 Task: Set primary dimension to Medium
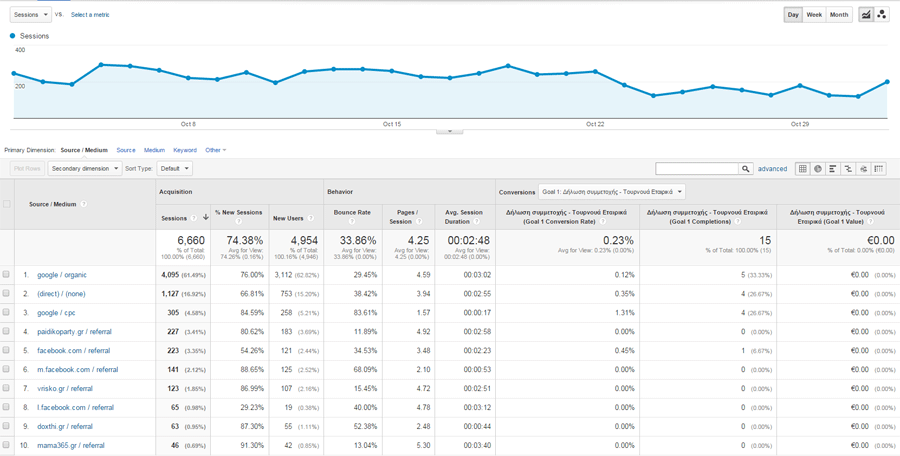(x=154, y=150)
